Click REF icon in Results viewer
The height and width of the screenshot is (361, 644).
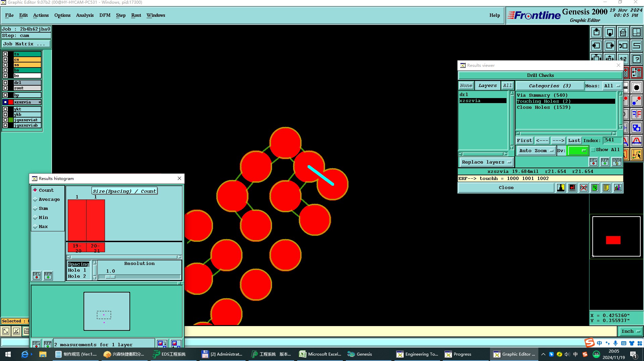tap(605, 162)
